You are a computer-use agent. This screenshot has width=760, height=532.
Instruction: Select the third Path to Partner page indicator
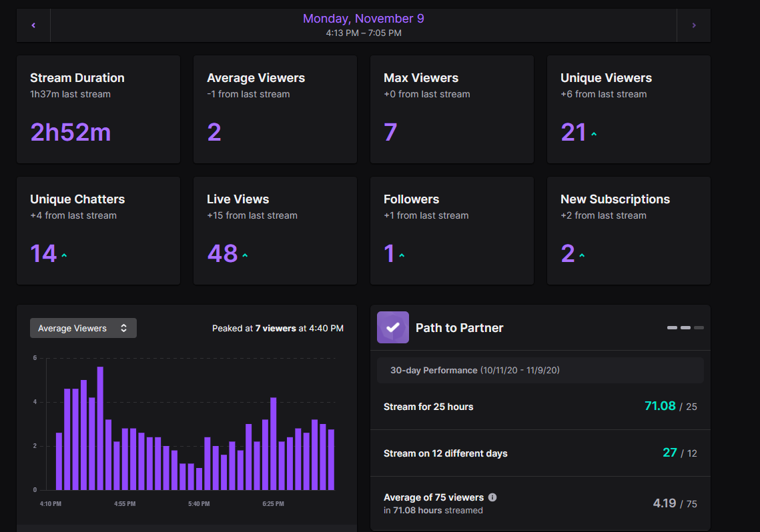click(699, 328)
